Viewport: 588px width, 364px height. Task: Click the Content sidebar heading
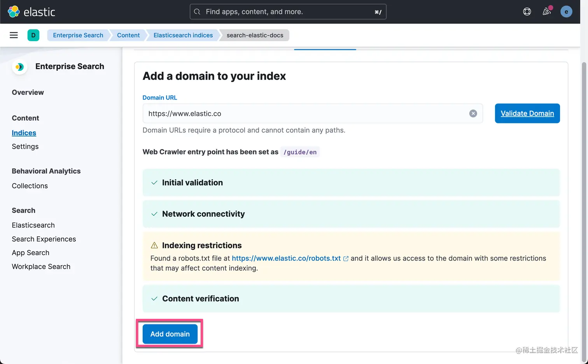(26, 118)
